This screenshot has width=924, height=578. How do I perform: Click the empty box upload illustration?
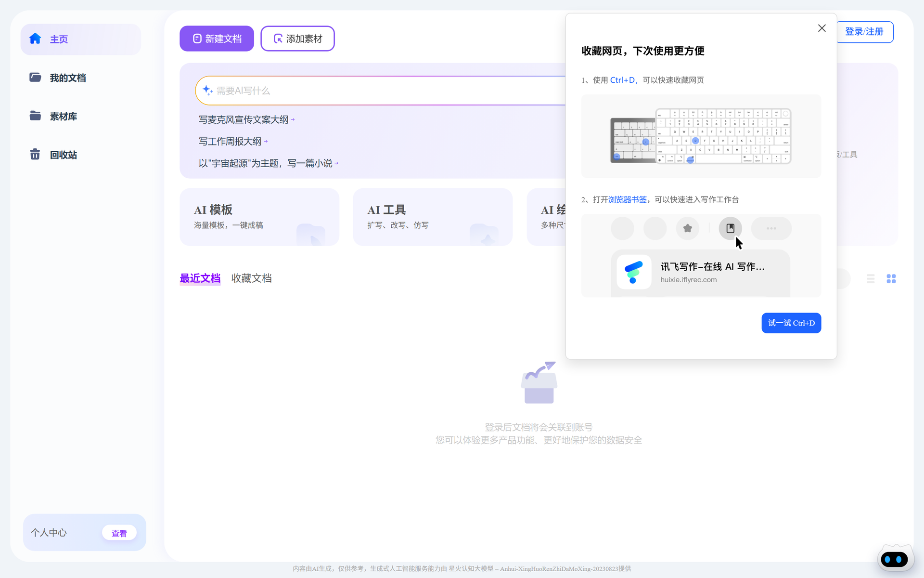(x=539, y=382)
